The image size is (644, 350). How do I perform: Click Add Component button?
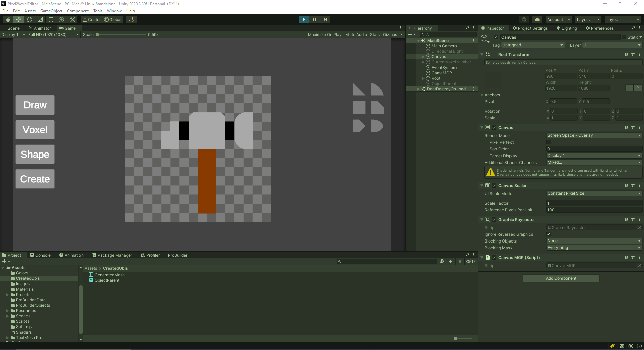[x=561, y=278]
